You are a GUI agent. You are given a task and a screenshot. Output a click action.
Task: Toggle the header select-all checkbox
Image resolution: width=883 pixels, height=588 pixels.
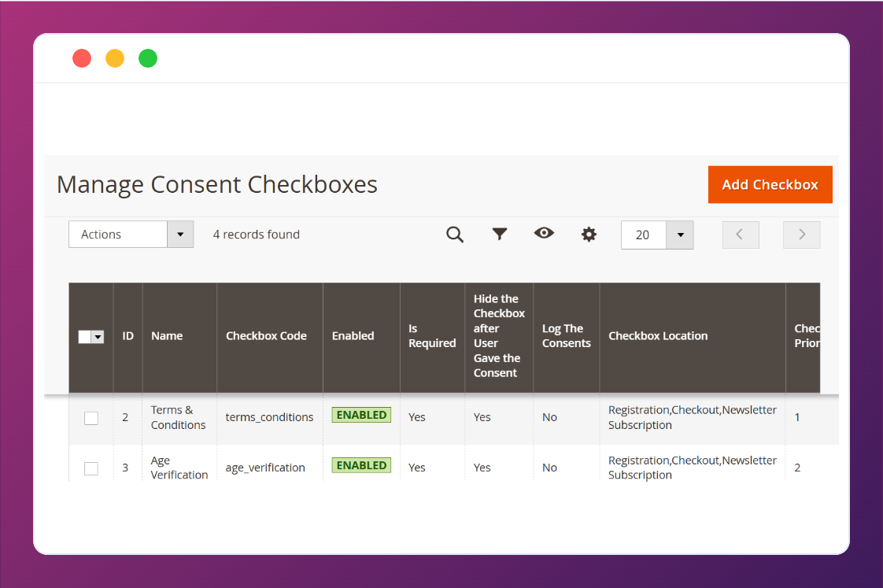(x=84, y=337)
